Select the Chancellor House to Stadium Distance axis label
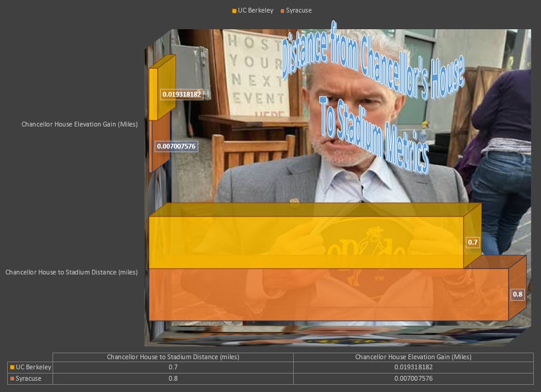The height and width of the screenshot is (392, 541). 72,272
